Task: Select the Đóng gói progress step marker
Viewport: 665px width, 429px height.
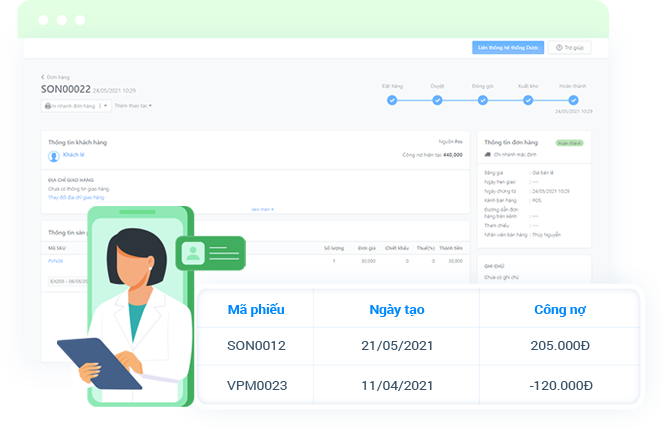Action: click(482, 100)
